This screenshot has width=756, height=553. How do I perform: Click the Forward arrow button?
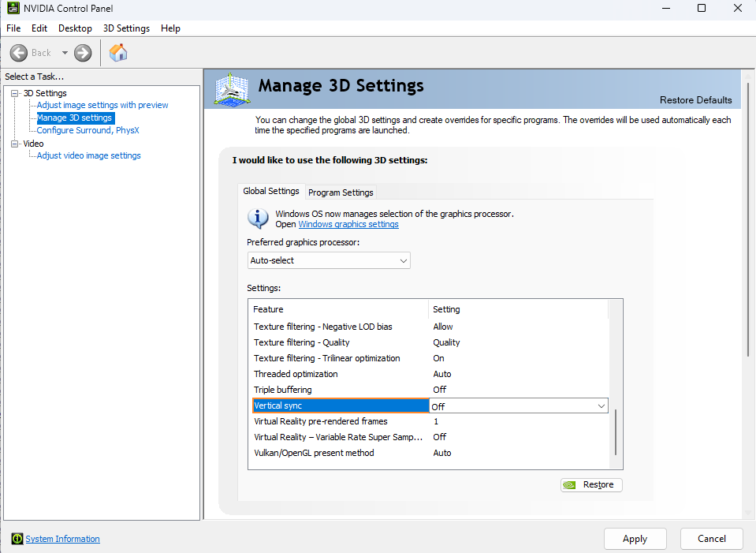tap(83, 53)
